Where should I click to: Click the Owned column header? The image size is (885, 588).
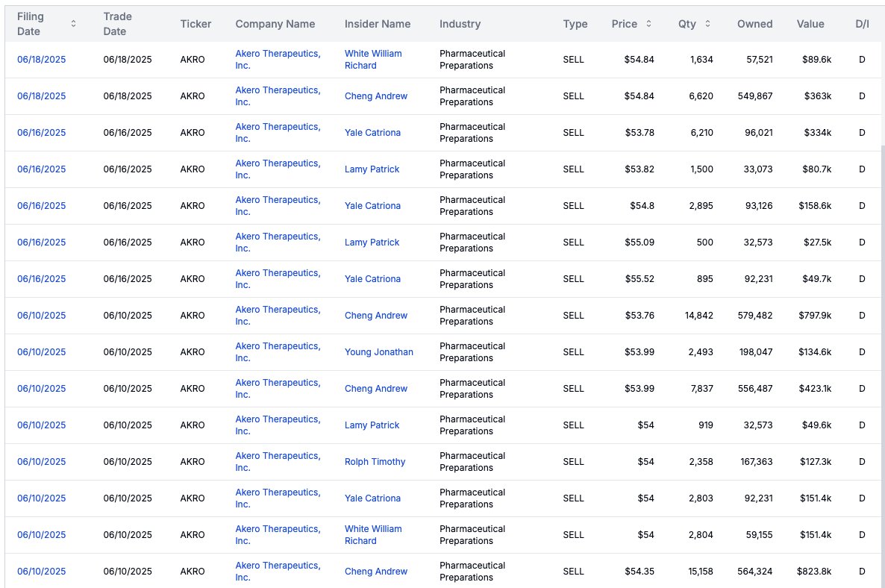click(754, 24)
